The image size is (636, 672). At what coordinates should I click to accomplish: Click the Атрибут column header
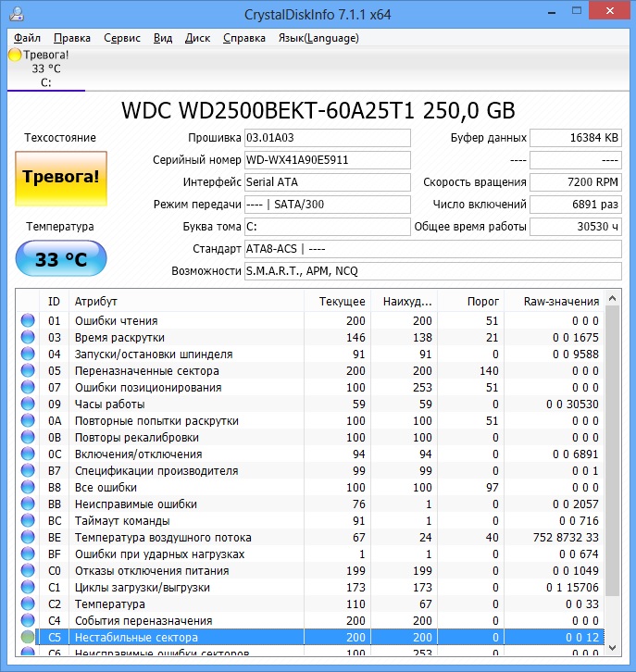click(186, 302)
